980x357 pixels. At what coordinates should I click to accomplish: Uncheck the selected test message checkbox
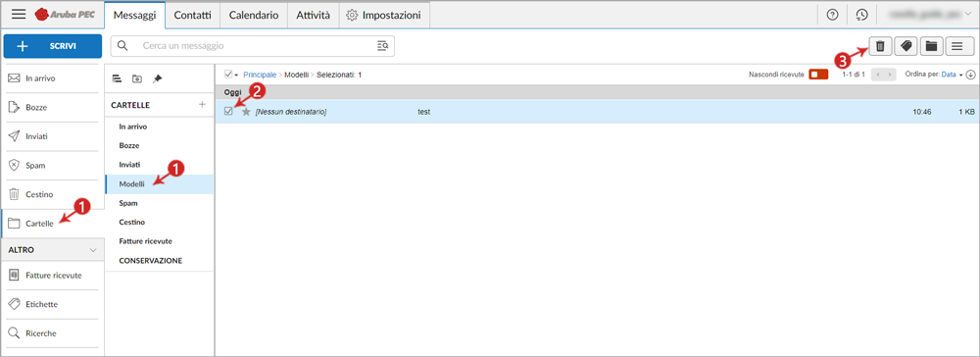coord(228,111)
